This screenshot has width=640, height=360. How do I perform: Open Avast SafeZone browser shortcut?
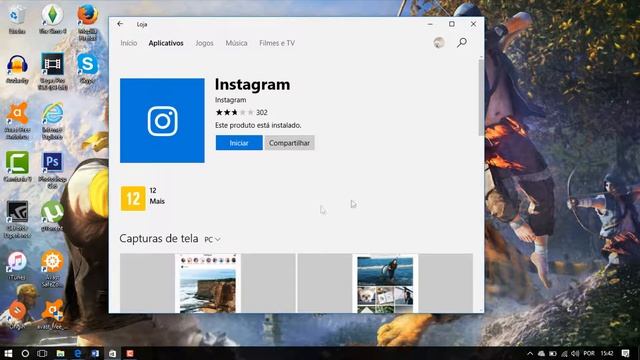[x=52, y=269]
